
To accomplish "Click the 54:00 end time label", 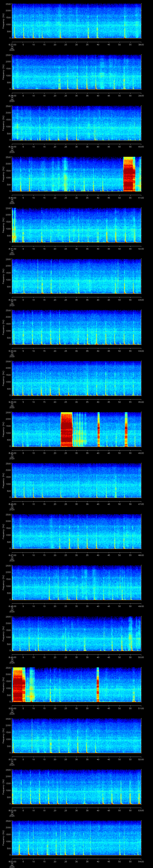I will tap(141, 861).
